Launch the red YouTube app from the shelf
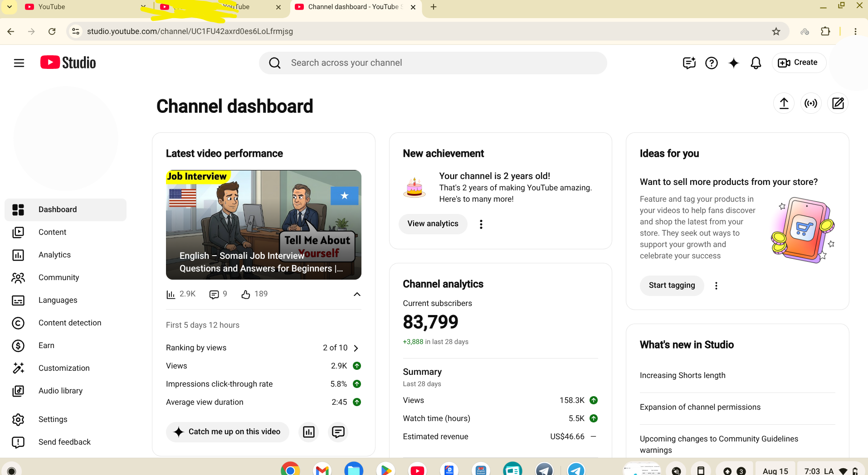This screenshot has width=868, height=475. [x=417, y=470]
